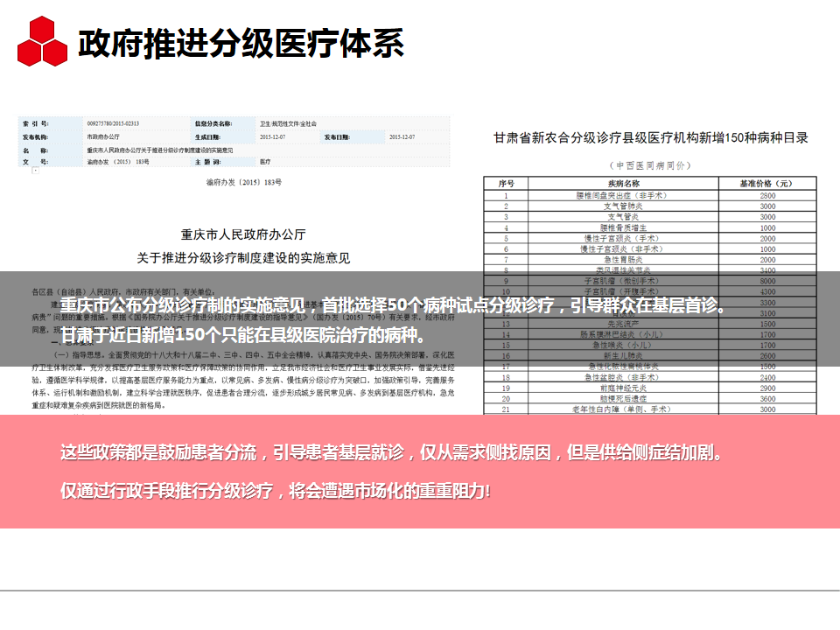Click the 信息分类名称 field label

[213, 124]
